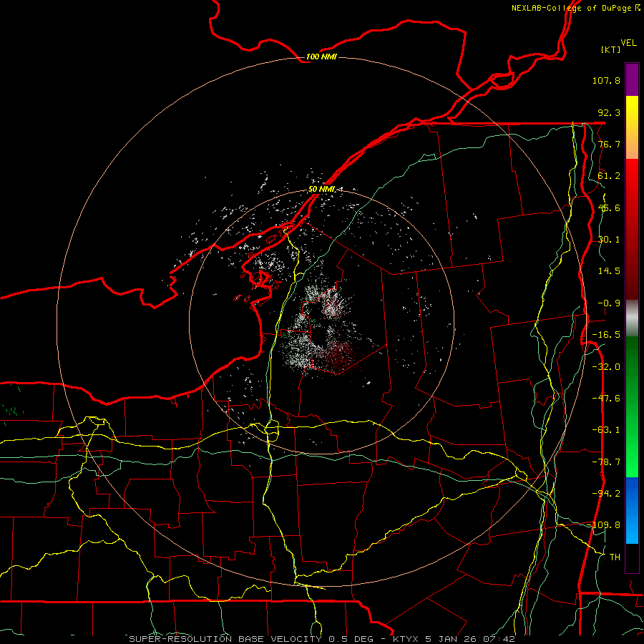Image resolution: width=644 pixels, height=644 pixels.
Task: Click the 30.1 velocity scale value
Action: (x=609, y=240)
